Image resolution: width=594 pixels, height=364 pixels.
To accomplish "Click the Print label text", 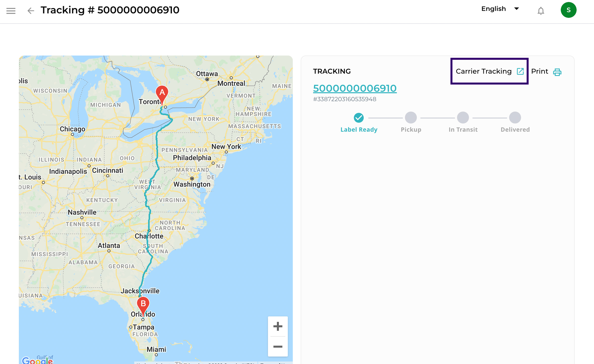I will [539, 71].
